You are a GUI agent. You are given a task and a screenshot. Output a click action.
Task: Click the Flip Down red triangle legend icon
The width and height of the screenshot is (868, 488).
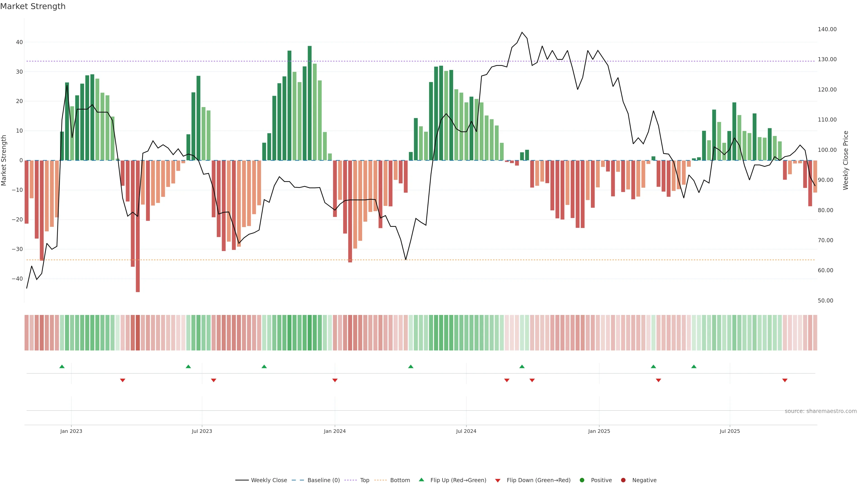click(498, 481)
